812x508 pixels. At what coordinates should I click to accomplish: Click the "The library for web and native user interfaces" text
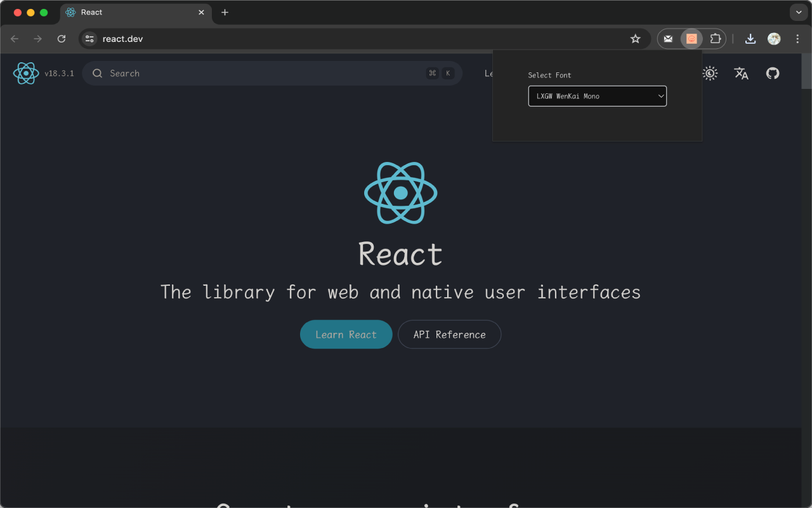pyautogui.click(x=400, y=292)
